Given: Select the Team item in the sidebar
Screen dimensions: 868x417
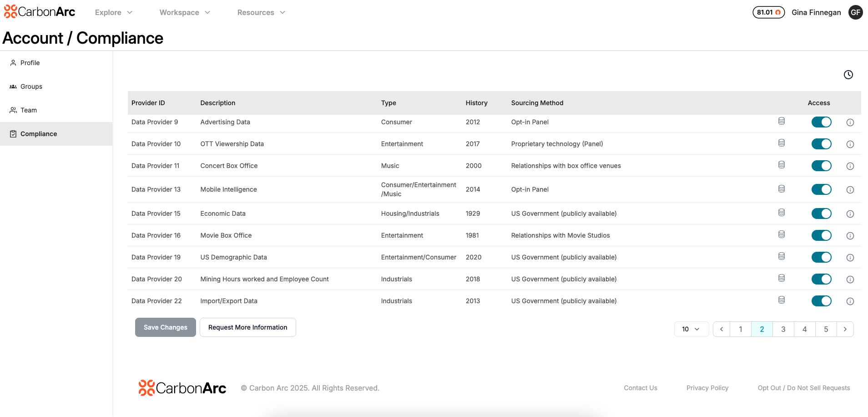Looking at the screenshot, I should click(x=29, y=110).
